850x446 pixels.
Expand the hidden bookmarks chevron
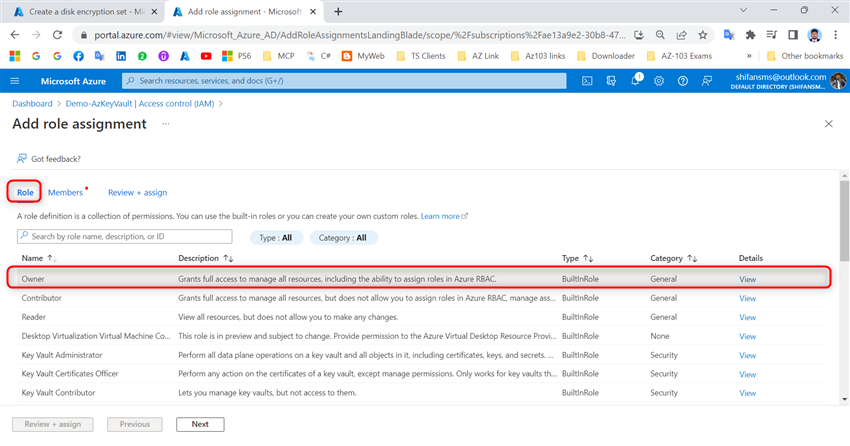click(749, 56)
